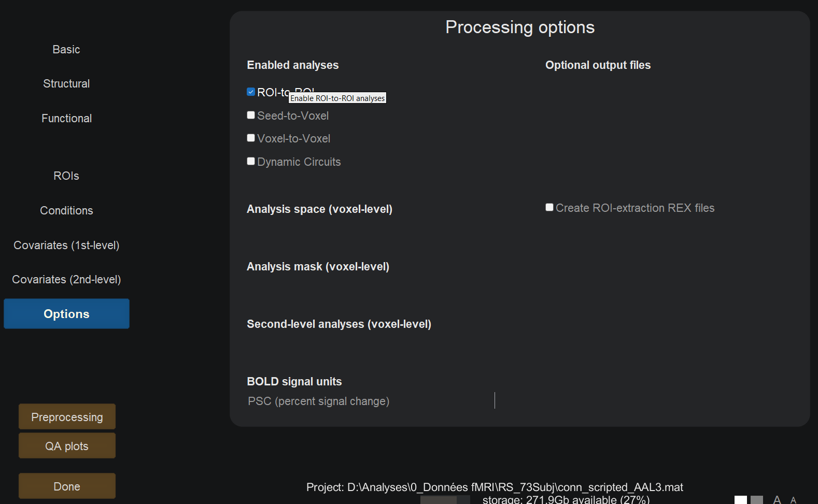Open Covariates (1st-level) tab
This screenshot has height=504, width=818.
click(x=66, y=245)
